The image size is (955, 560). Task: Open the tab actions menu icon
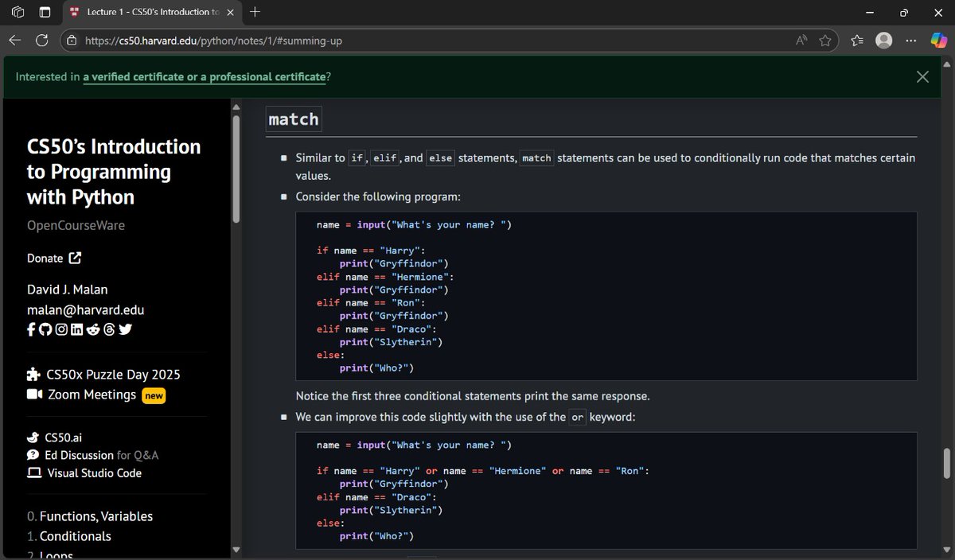click(45, 12)
